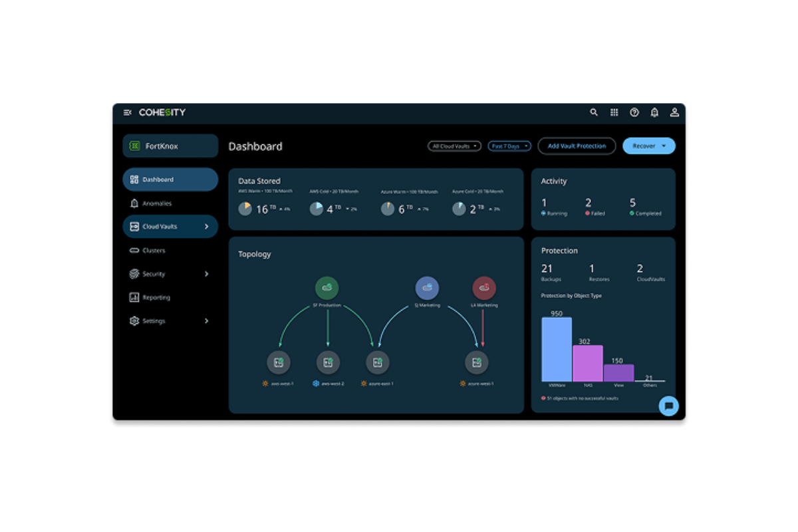Open the Recover dropdown button
Image resolution: width=798 pixels, height=532 pixels.
tap(649, 146)
